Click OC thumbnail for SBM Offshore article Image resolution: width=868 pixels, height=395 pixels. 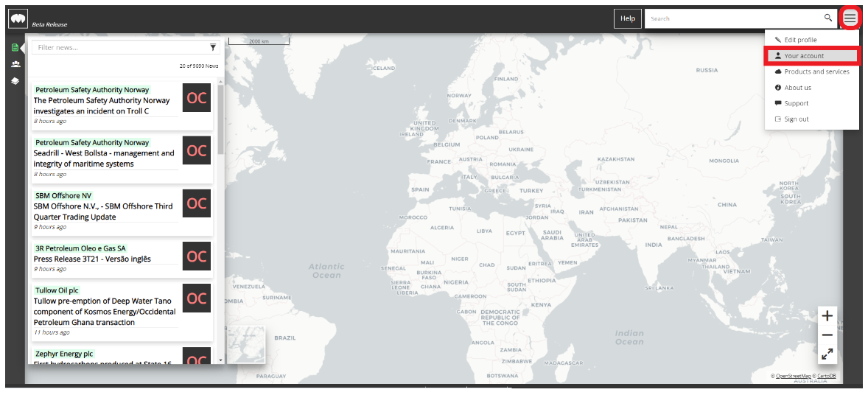pyautogui.click(x=197, y=203)
